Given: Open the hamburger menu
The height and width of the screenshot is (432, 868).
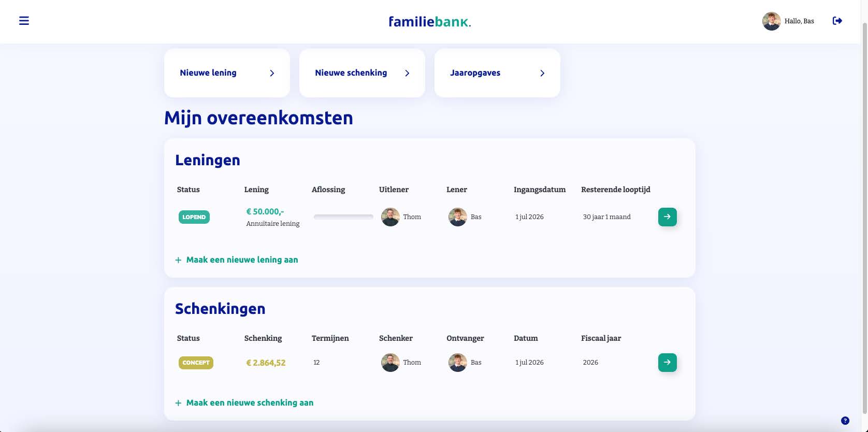Looking at the screenshot, I should pyautogui.click(x=24, y=21).
